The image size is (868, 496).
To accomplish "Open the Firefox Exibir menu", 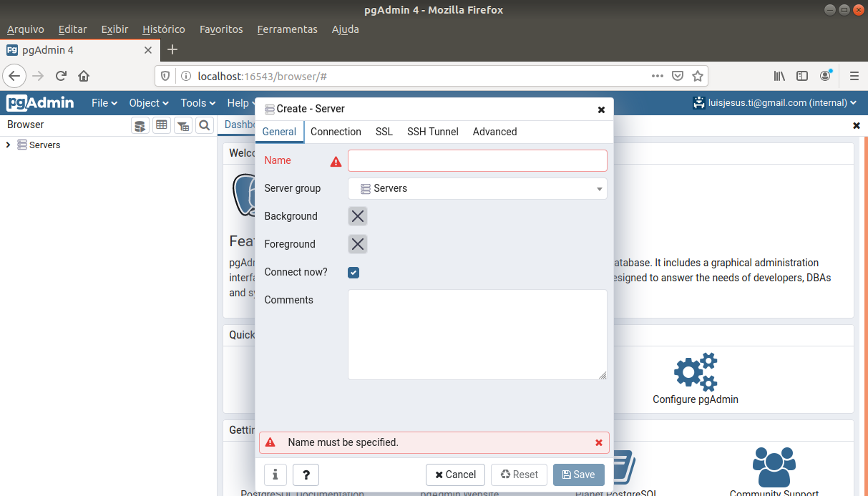I will 115,29.
